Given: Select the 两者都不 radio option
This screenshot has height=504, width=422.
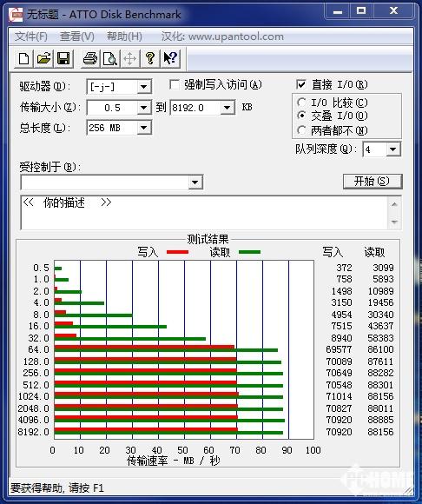Looking at the screenshot, I should [x=301, y=130].
